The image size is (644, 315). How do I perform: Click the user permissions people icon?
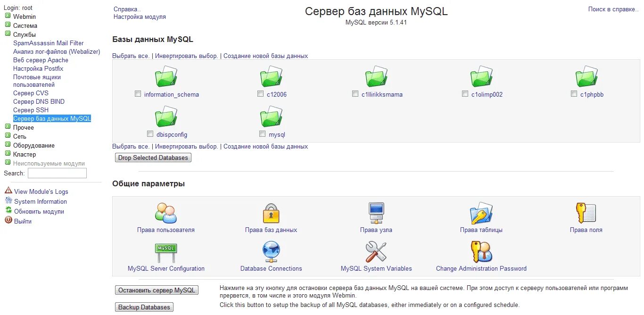166,213
